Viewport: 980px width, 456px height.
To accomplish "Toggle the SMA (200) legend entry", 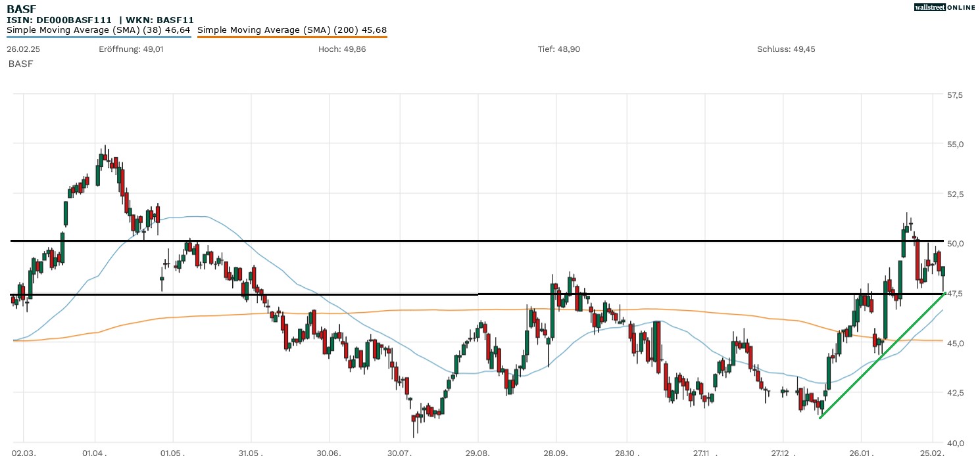I will [x=292, y=30].
